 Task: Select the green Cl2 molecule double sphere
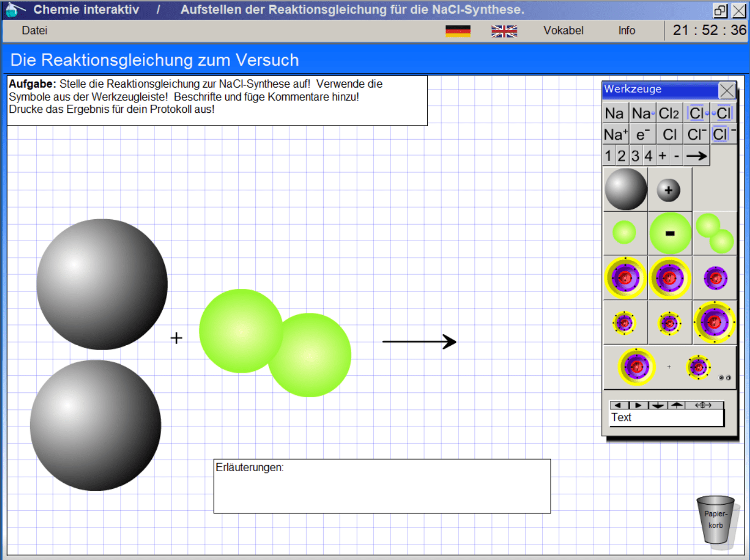714,233
